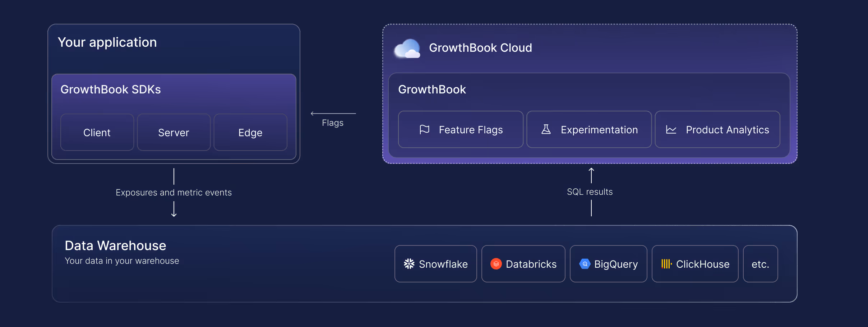Select the Snowflake snowflake icon
This screenshot has width=868, height=327.
pos(409,263)
